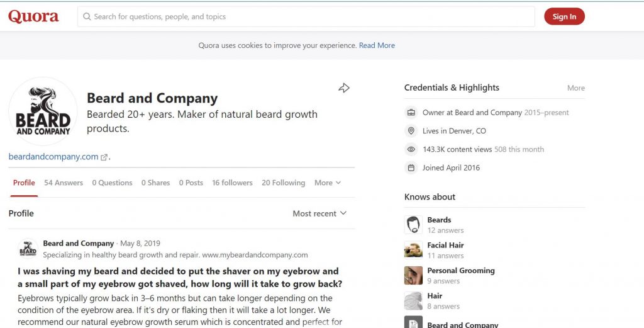The image size is (644, 328).
Task: Click the Beard and Company profile avatar
Action: tap(43, 111)
